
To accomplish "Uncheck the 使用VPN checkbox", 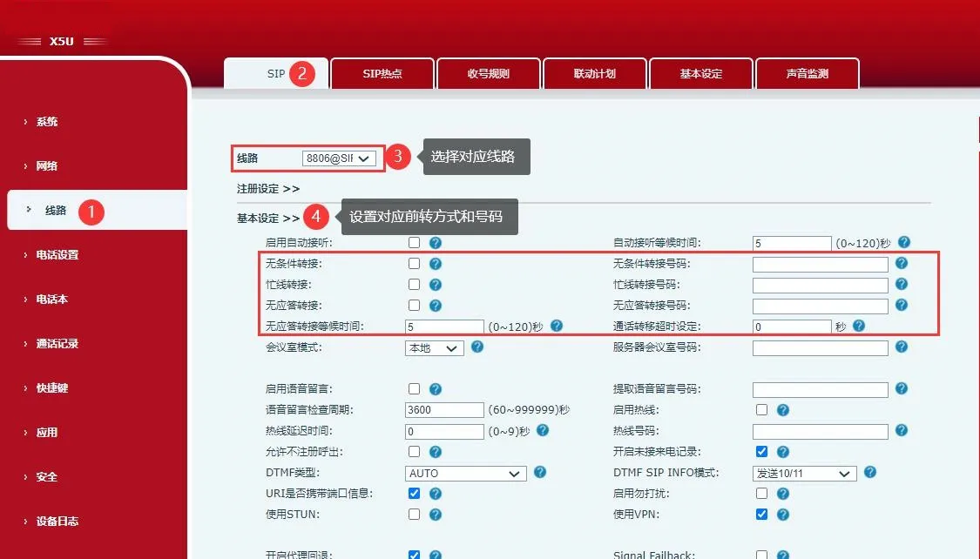I will (x=762, y=515).
